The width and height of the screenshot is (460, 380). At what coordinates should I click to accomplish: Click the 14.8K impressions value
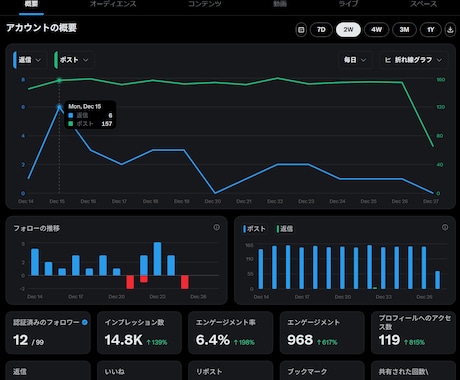[123, 340]
